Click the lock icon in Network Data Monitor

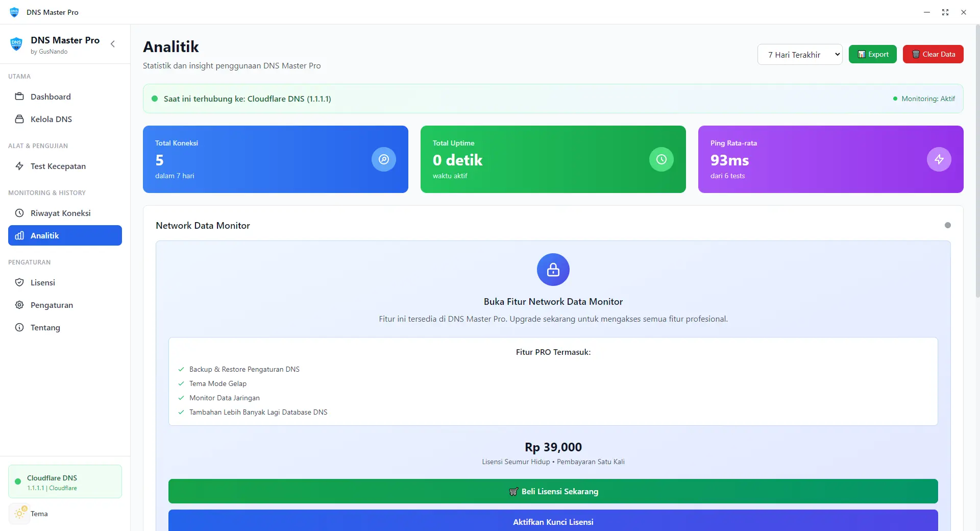click(x=553, y=270)
